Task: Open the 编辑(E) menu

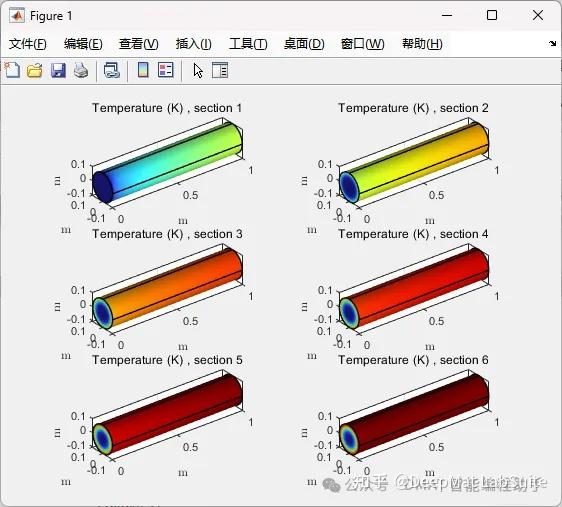Action: pos(83,44)
